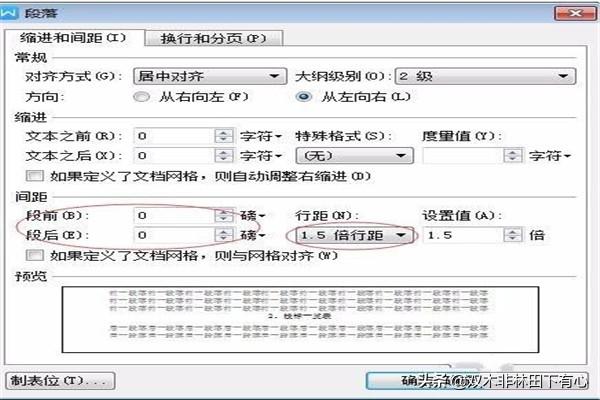Open 行距 dropdown showing 1.5 倍行距
Image resolution: width=600 pixels, height=400 pixels.
[x=354, y=235]
